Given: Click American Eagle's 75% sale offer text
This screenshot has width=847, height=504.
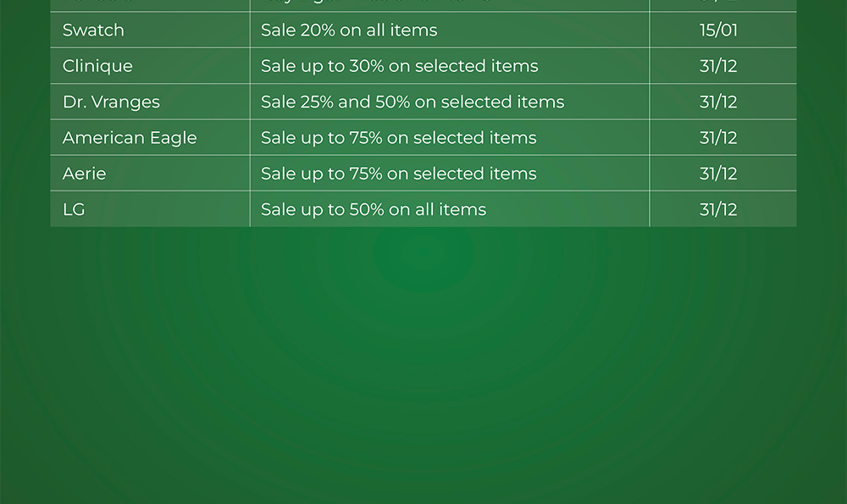Looking at the screenshot, I should pos(399,138).
